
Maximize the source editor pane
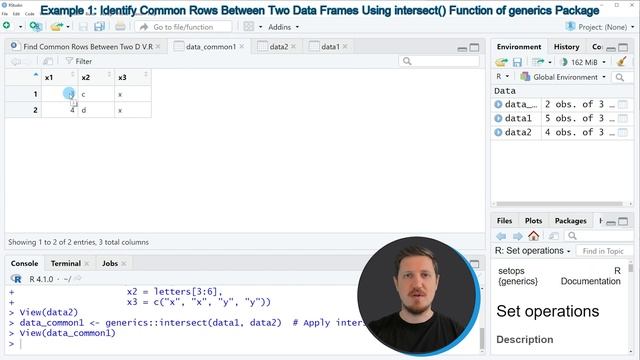[474, 48]
